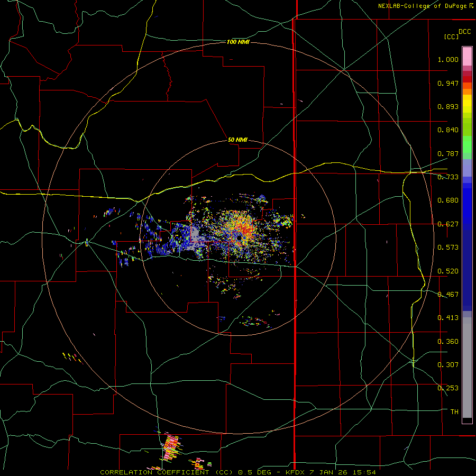The image size is (476, 476).
Task: Click the black radar site dot at center
Action: pyautogui.click(x=239, y=239)
